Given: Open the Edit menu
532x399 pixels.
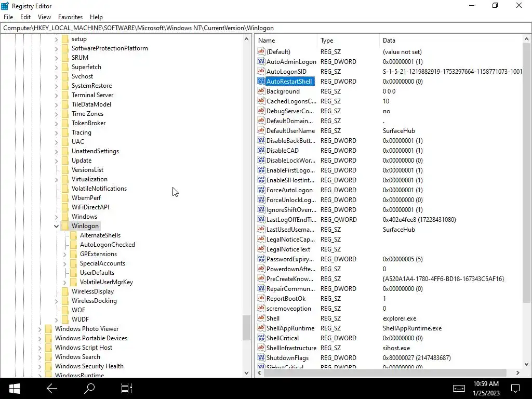Looking at the screenshot, I should (x=25, y=17).
